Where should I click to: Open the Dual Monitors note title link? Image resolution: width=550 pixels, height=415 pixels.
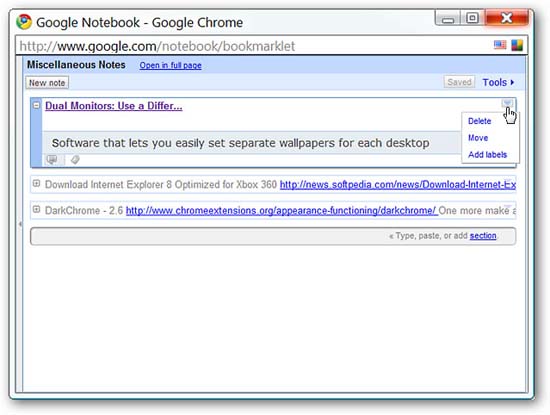[114, 106]
